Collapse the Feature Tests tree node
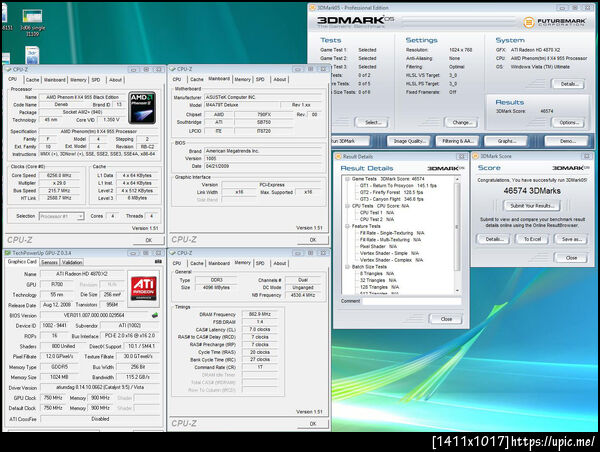 [347, 226]
